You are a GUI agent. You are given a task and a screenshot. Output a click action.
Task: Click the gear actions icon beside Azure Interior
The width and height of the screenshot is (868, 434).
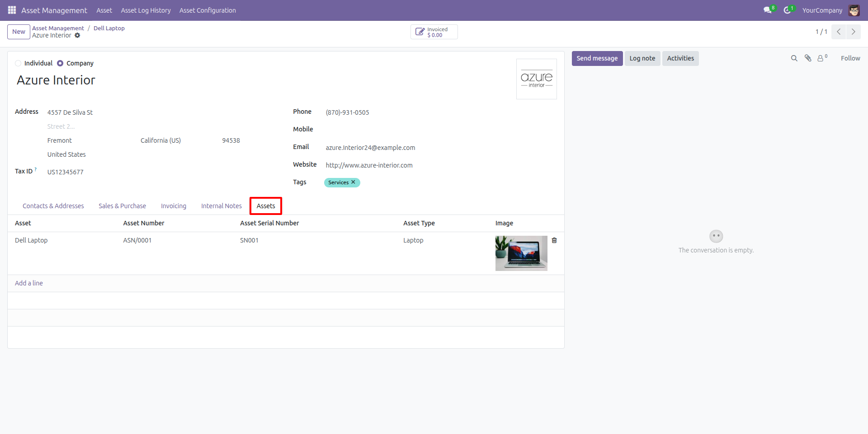[77, 35]
